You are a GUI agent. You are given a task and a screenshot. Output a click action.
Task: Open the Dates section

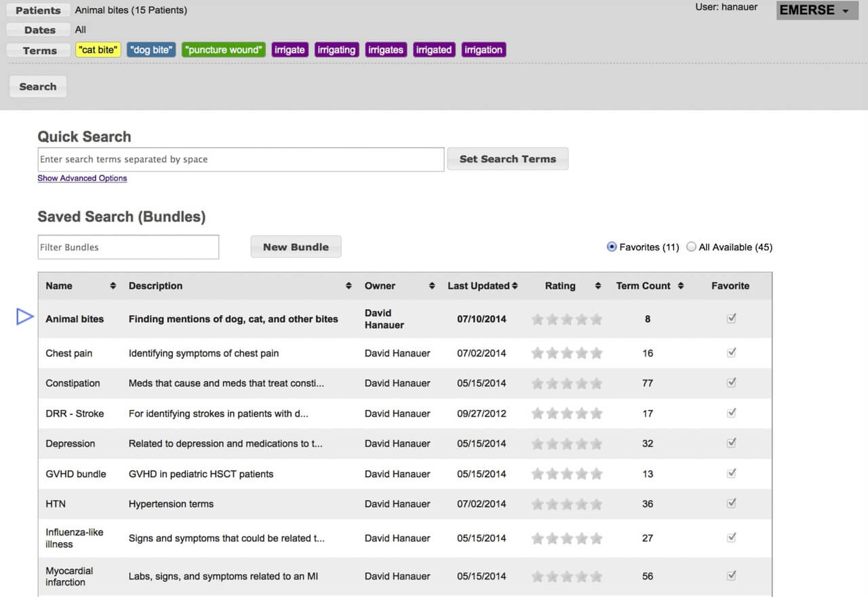pos(37,30)
